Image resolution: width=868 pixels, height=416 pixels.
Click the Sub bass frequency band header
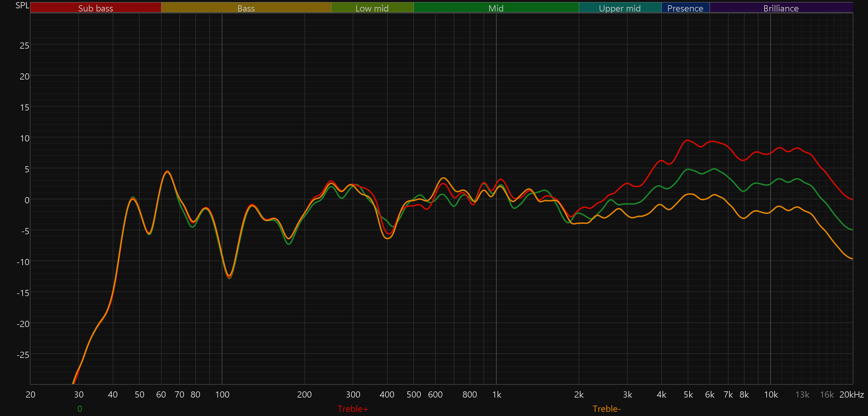[96, 8]
